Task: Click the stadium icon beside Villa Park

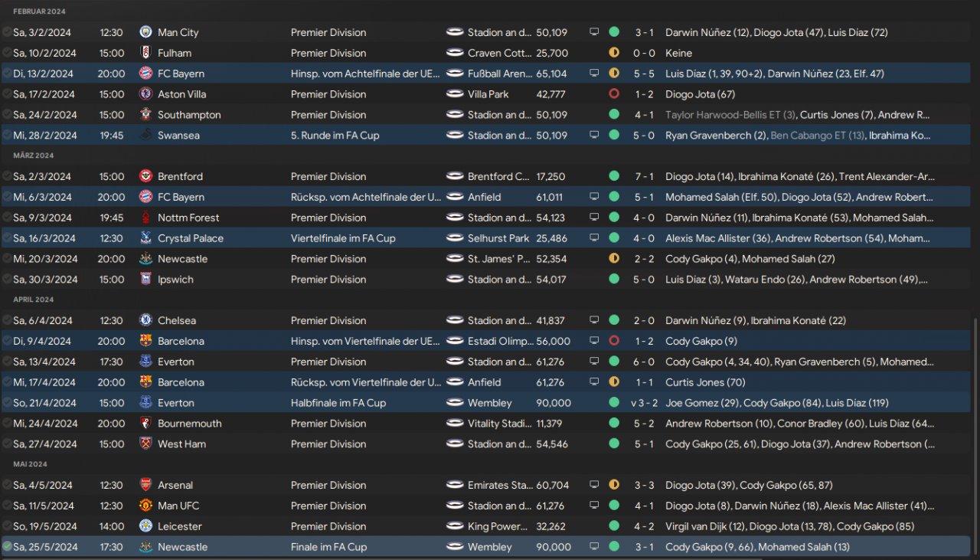Action: 455,94
